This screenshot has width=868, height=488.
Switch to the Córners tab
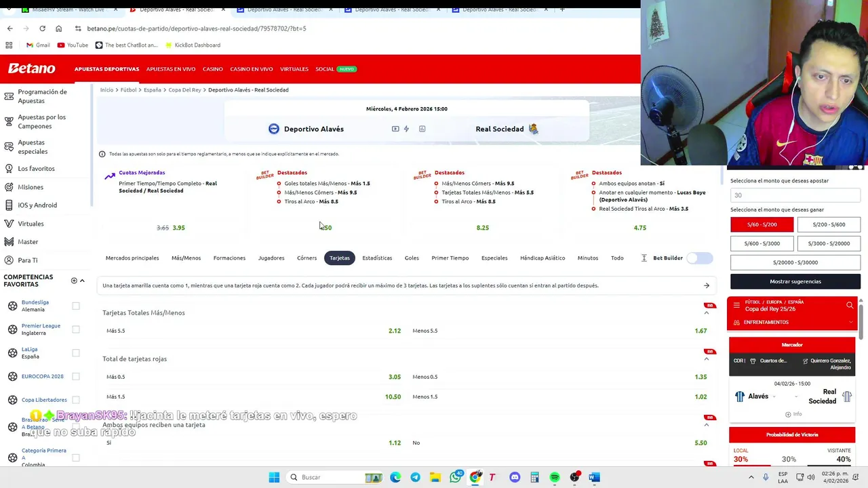pyautogui.click(x=307, y=258)
